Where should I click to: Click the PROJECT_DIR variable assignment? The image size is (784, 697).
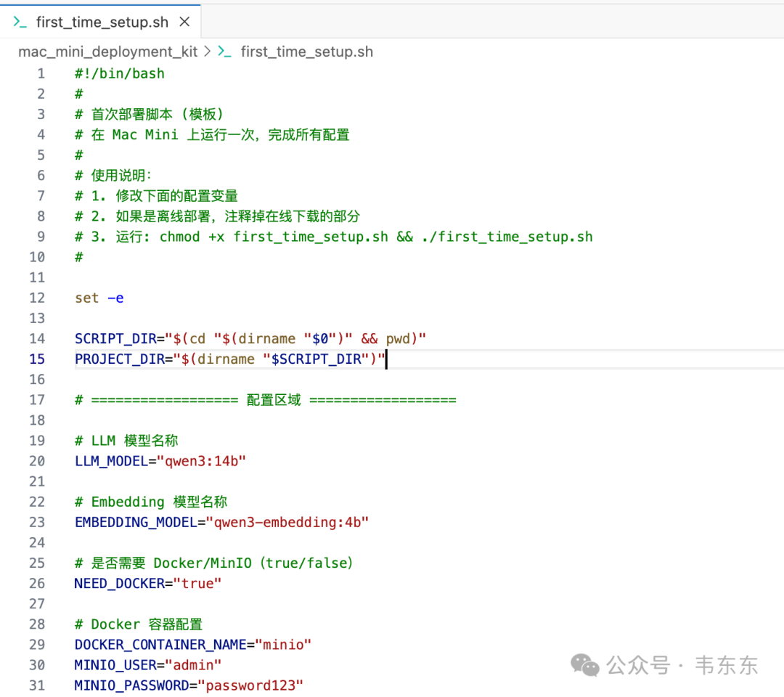(230, 359)
